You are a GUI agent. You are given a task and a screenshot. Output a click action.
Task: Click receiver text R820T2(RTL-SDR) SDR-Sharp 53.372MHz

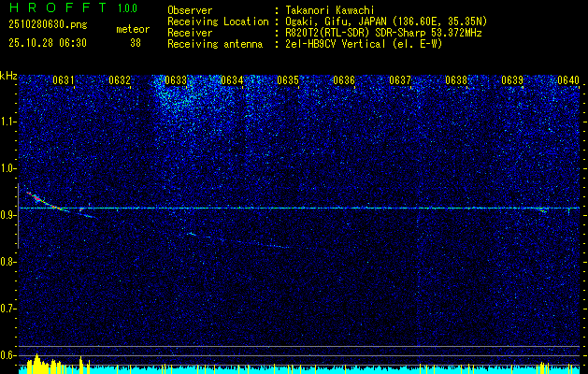[381, 33]
